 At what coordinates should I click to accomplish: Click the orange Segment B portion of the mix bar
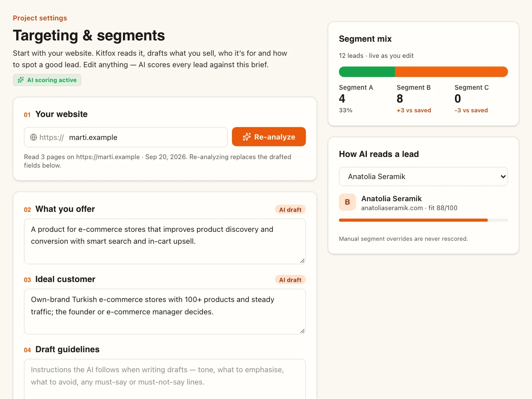[452, 72]
